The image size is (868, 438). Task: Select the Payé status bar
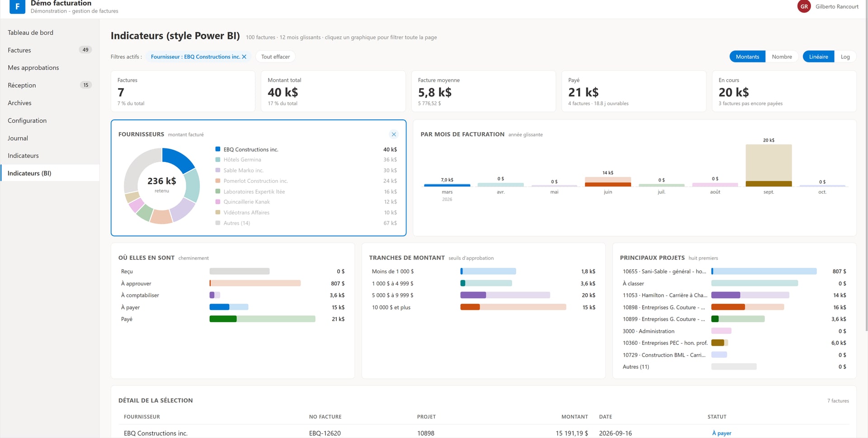point(262,319)
